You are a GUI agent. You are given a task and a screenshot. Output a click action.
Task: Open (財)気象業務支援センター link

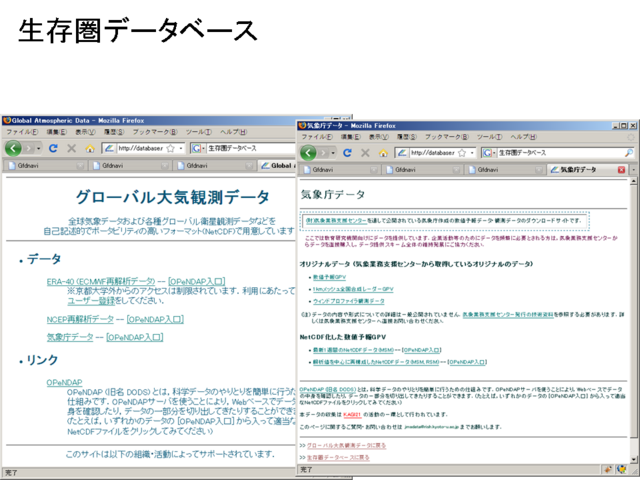click(x=336, y=220)
